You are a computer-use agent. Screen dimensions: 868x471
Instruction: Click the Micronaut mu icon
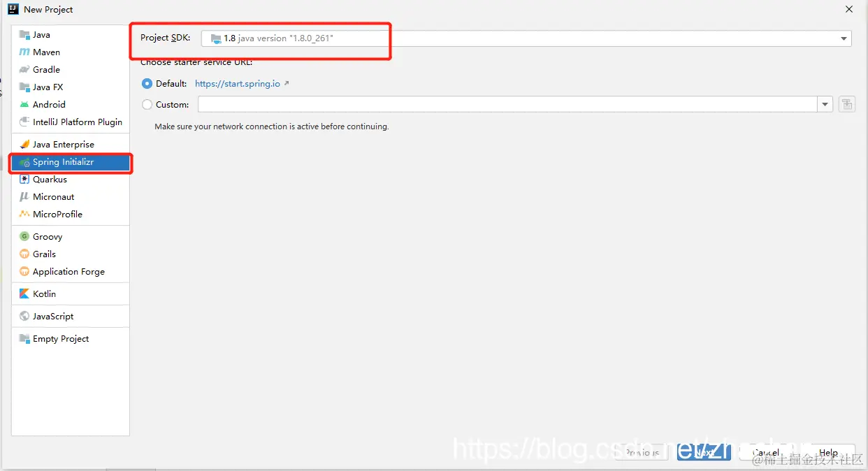point(24,197)
